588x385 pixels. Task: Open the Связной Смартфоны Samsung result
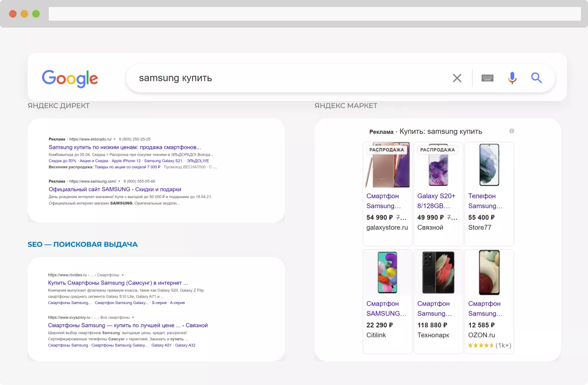tap(128, 325)
